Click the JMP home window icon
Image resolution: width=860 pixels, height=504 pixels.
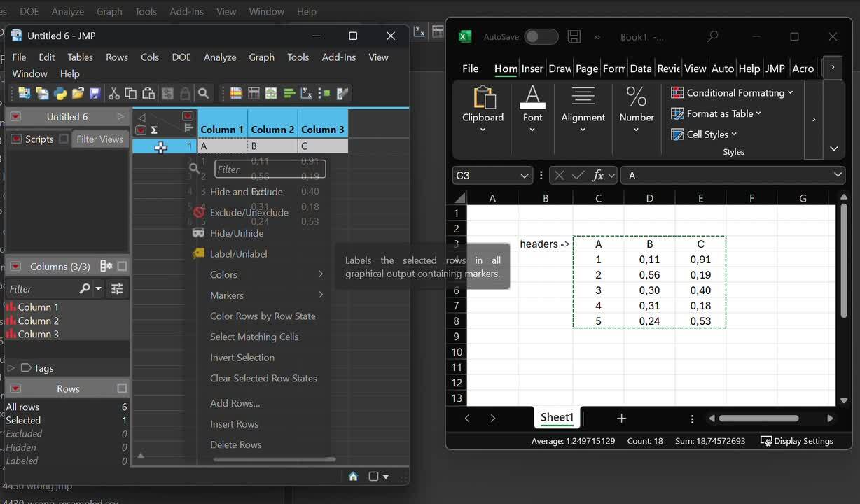pyautogui.click(x=353, y=476)
